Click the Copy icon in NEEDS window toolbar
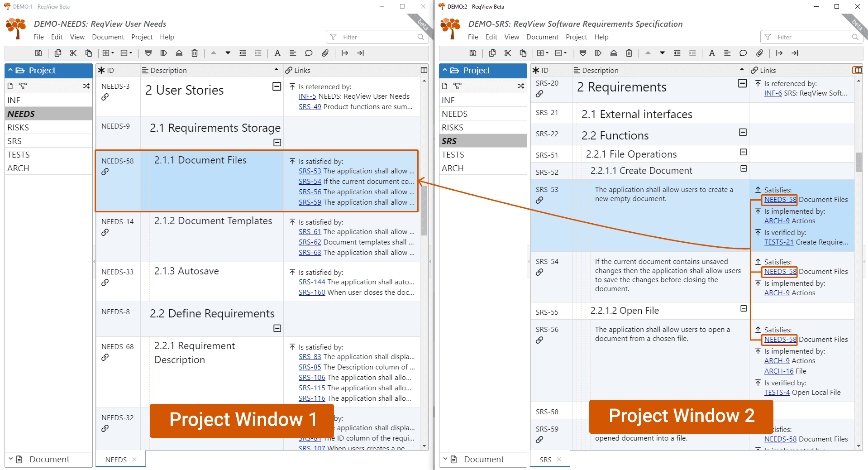The image size is (868, 470). click(x=58, y=53)
